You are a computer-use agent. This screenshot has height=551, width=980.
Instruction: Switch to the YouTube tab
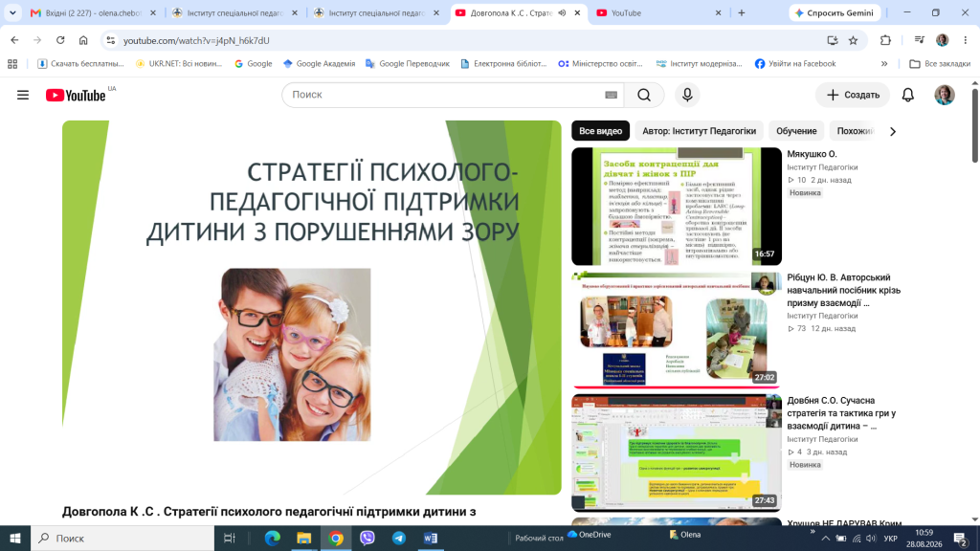click(659, 12)
